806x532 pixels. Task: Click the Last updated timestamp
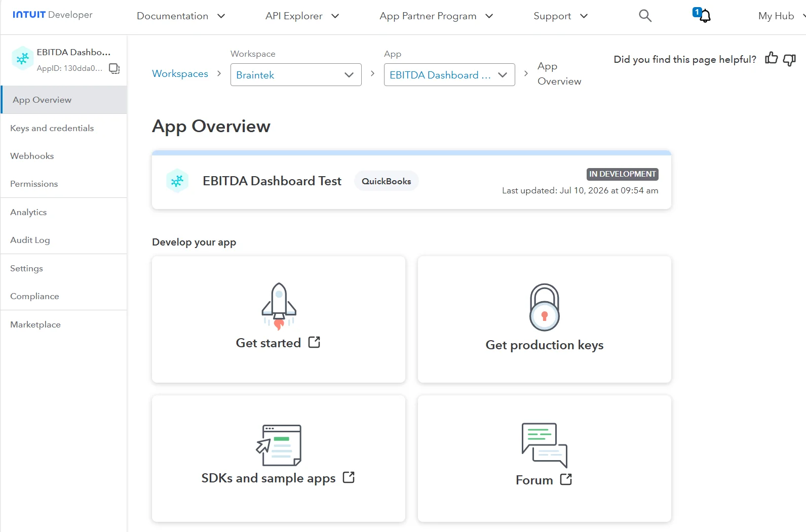click(580, 190)
